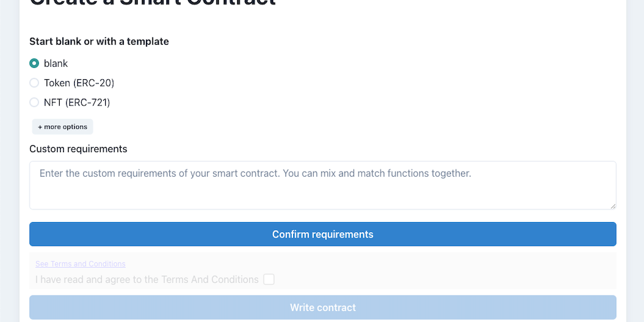644x322 pixels.
Task: Open the See Terms and Conditions link
Action: coord(80,264)
